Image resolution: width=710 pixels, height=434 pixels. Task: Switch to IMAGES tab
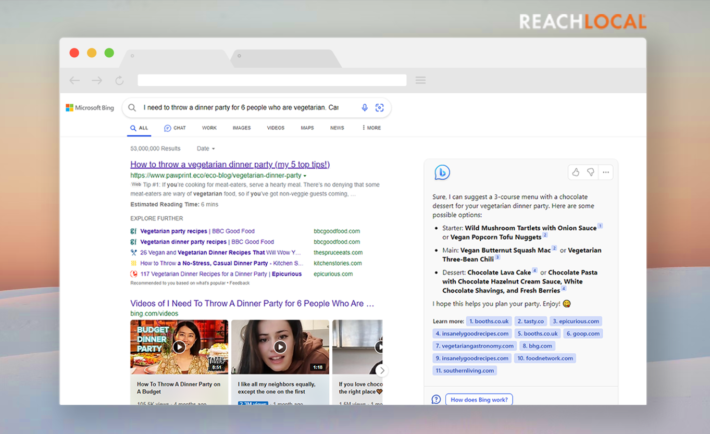coord(242,128)
